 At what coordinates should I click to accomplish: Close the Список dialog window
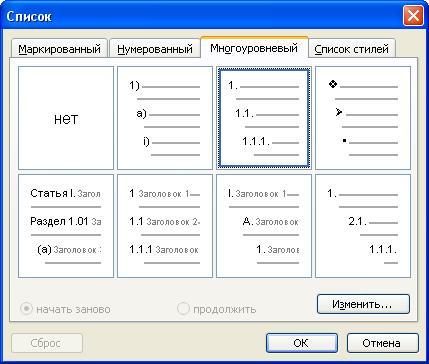413,16
